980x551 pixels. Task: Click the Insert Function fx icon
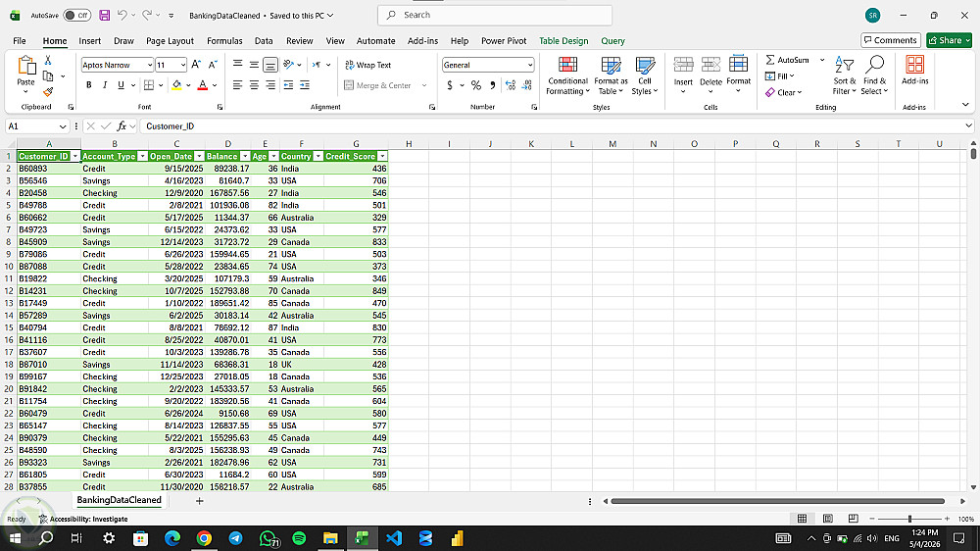[122, 126]
